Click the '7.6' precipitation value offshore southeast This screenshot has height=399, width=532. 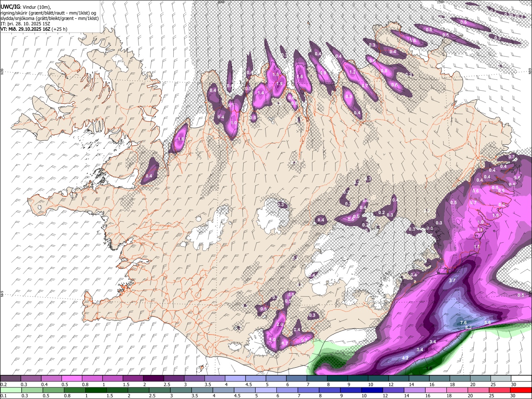point(464,323)
